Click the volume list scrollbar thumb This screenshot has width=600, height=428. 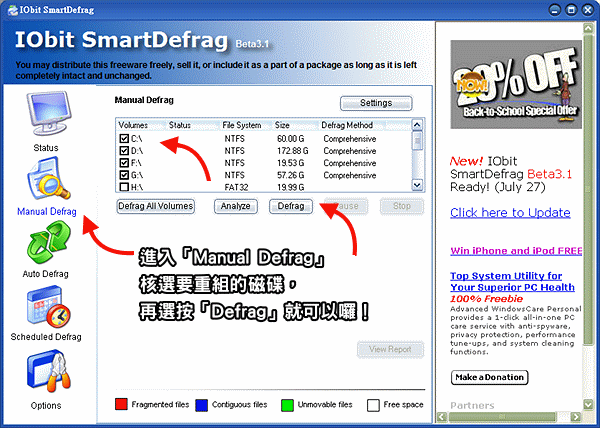coord(417,140)
